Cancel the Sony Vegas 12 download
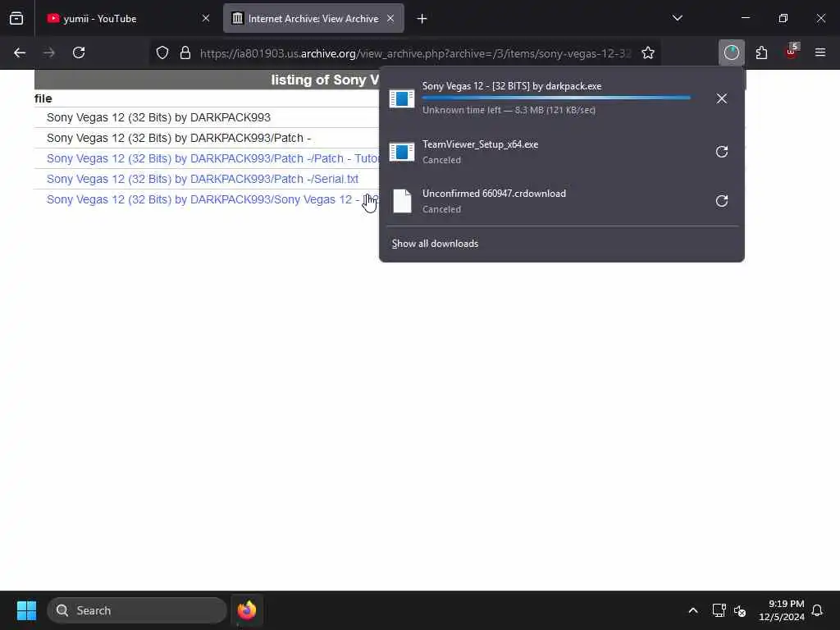 (x=722, y=98)
